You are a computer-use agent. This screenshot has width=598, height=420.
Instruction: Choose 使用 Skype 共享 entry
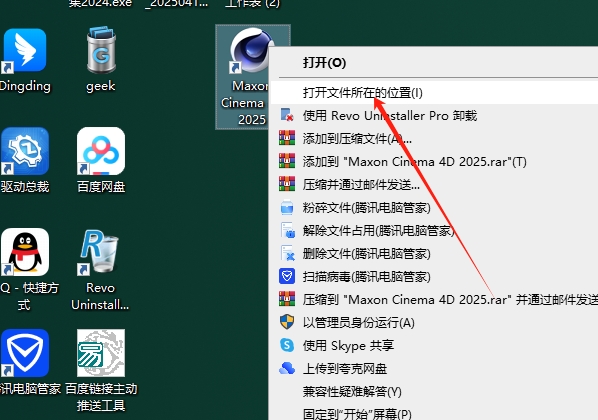point(433,346)
